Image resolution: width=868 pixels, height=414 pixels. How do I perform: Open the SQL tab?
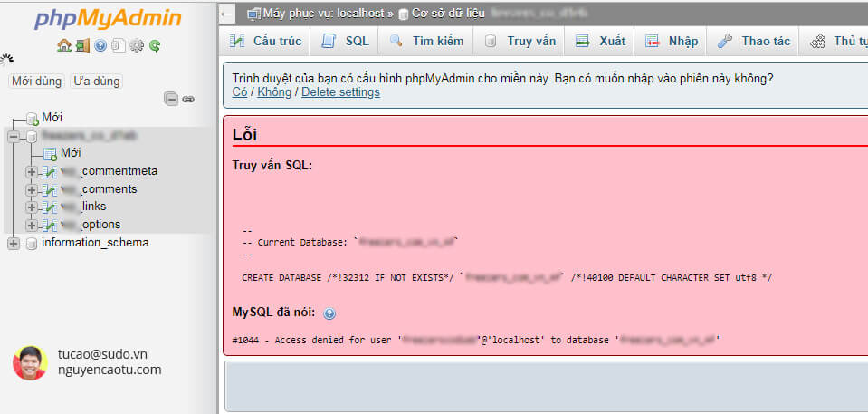346,41
